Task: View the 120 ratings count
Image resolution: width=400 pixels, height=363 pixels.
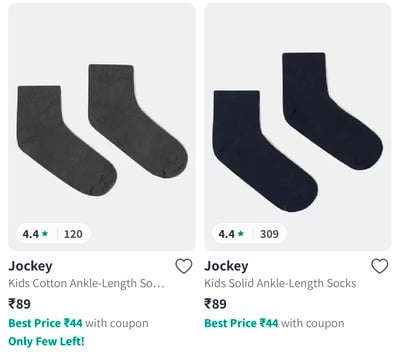Action: click(x=73, y=234)
